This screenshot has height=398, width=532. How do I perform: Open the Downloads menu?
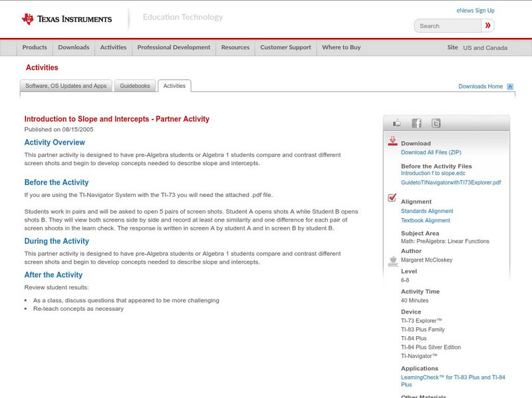[x=74, y=47]
